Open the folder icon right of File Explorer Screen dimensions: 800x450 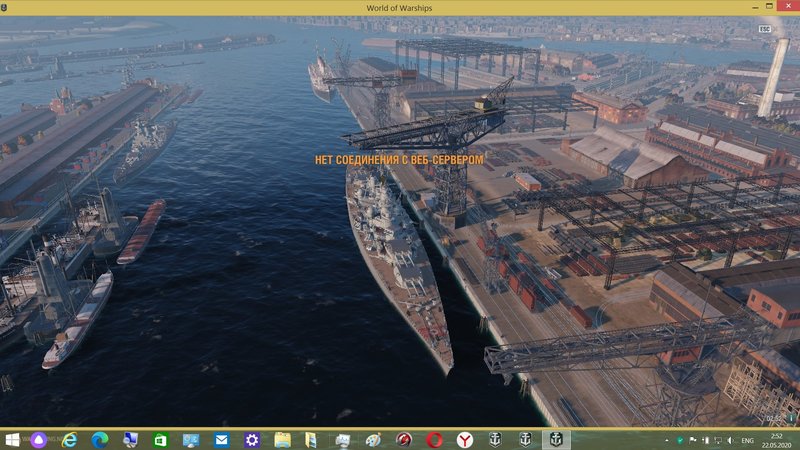click(x=311, y=440)
